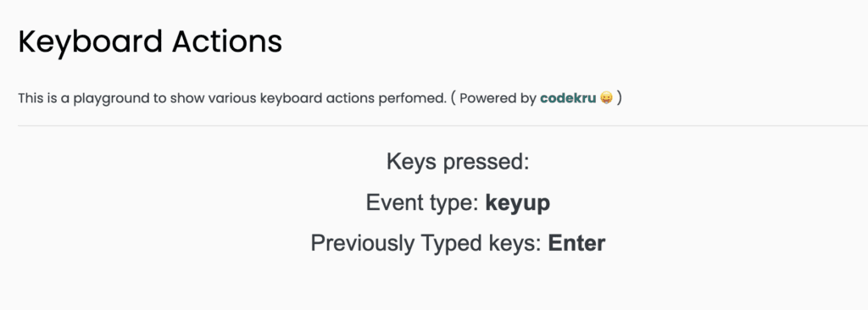Click the "Powered by" text
The width and height of the screenshot is (868, 310).
498,98
